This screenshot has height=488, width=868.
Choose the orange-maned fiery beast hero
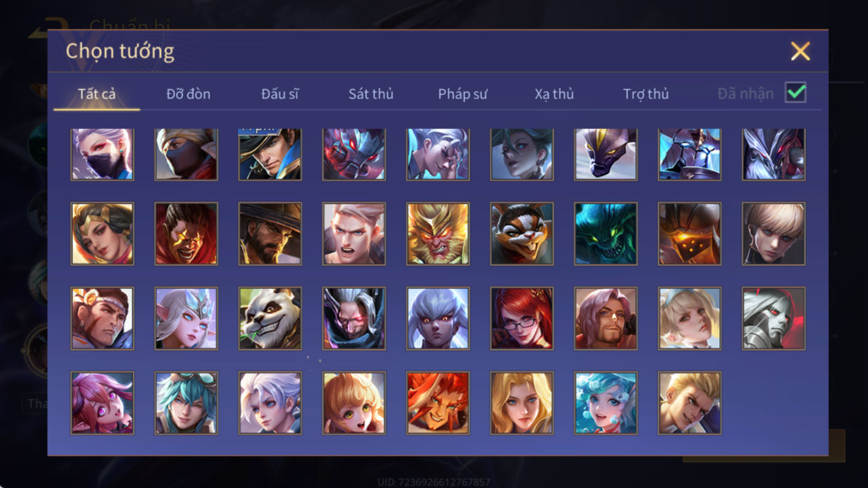(438, 403)
